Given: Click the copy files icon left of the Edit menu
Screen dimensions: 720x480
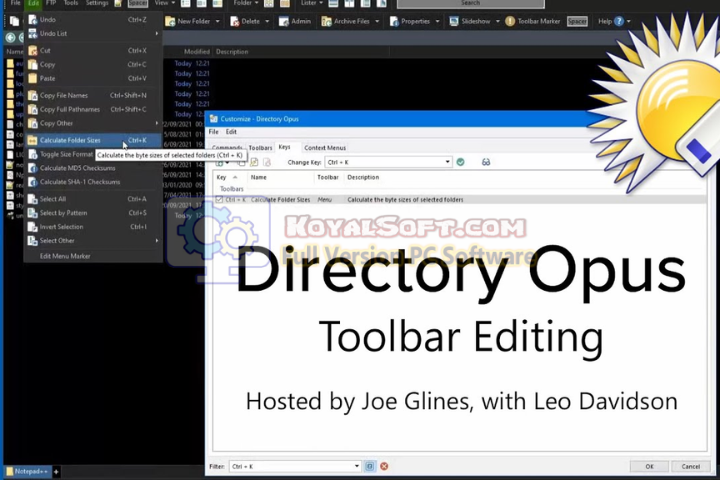Looking at the screenshot, I should coord(14,21).
